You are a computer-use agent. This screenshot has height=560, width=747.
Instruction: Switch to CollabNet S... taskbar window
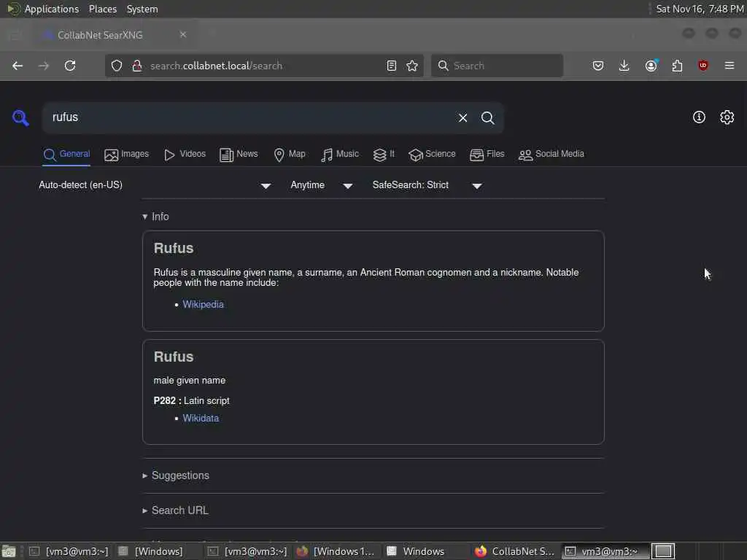click(x=514, y=551)
